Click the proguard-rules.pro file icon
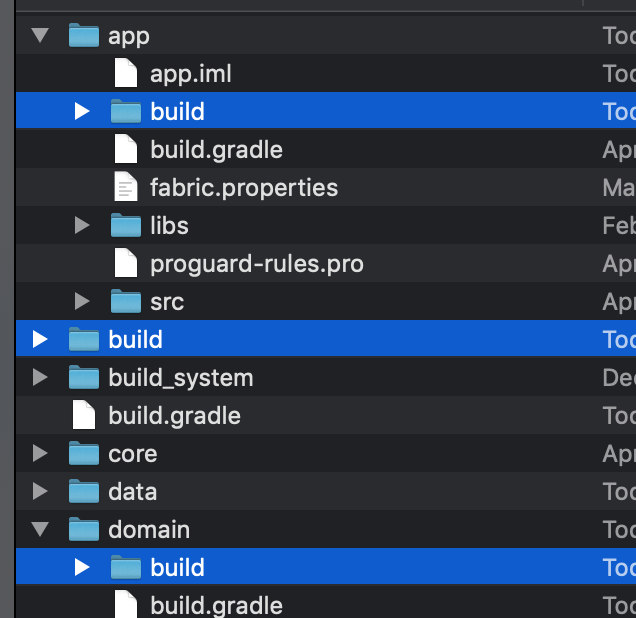 pos(125,264)
